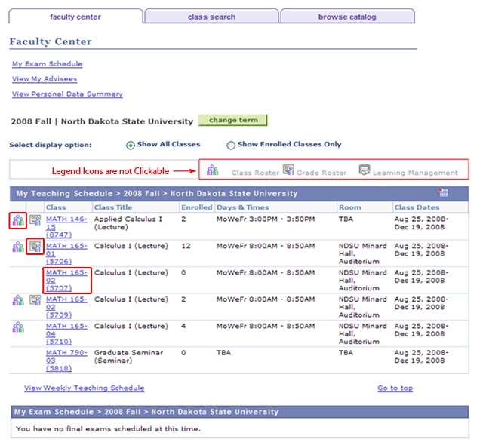Open View Weekly Teaching Schedule link
The width and height of the screenshot is (483, 448).
tap(84, 388)
